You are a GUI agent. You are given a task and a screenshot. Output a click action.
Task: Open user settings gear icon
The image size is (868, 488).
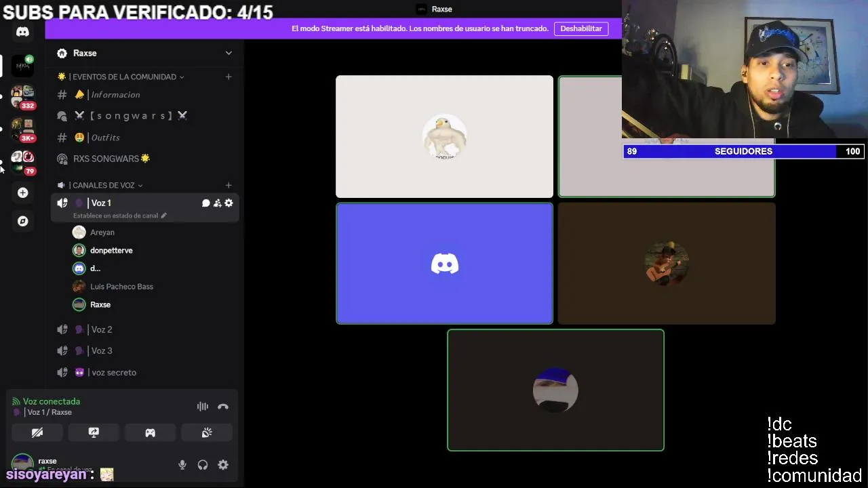point(223,465)
